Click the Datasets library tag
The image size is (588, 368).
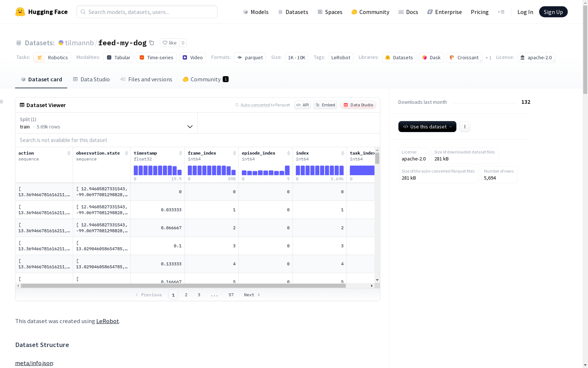click(399, 57)
